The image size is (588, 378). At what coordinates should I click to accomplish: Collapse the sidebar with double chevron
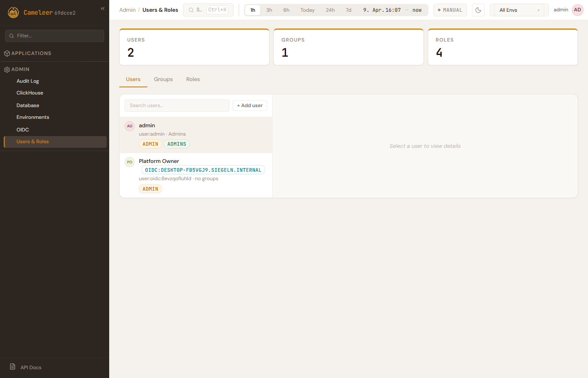102,8
